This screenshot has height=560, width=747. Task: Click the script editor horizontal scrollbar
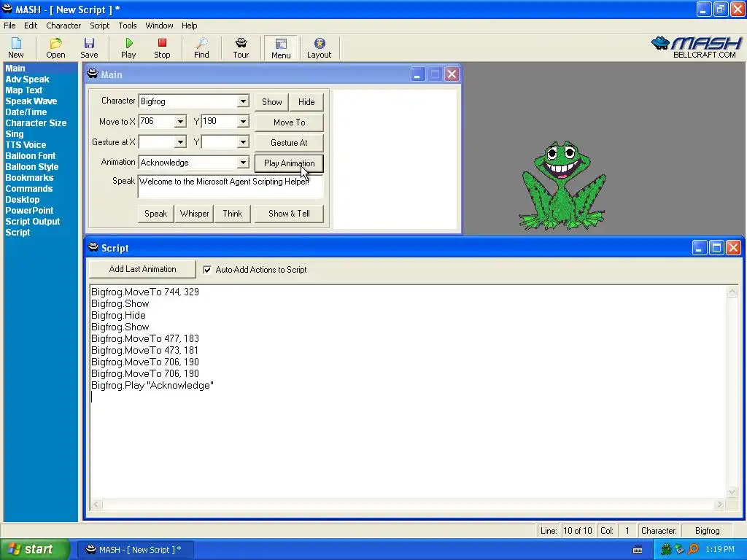click(408, 505)
